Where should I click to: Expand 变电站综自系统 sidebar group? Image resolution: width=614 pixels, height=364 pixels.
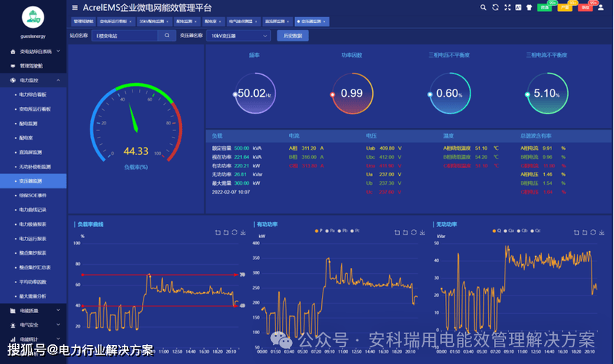34,51
